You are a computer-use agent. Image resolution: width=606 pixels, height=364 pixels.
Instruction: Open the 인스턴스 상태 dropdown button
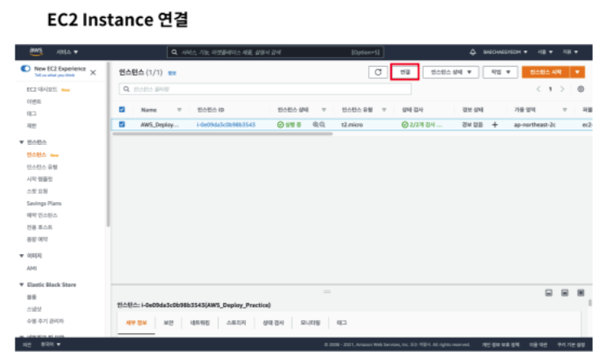(450, 72)
